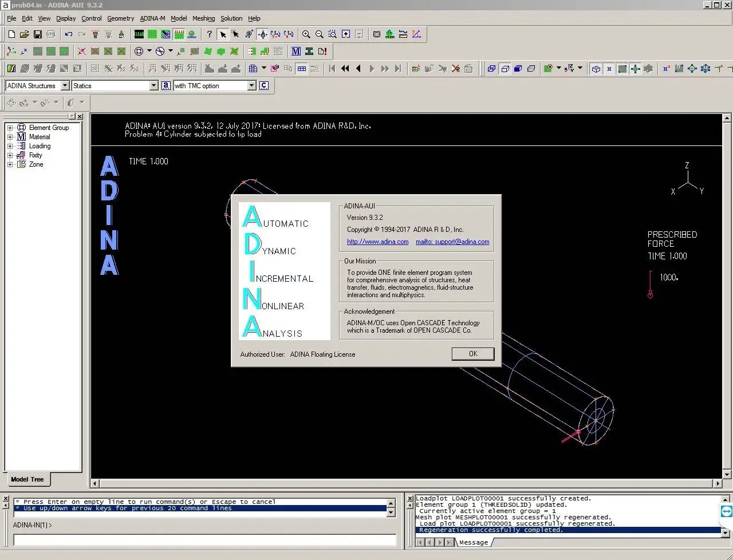
Task: Click the CLEAR graphics window icon
Action: [139, 34]
